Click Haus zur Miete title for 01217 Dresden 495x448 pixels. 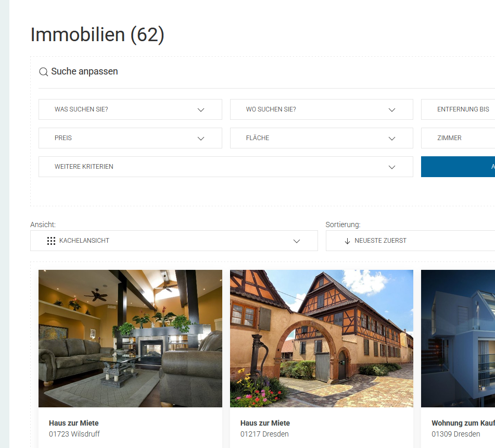pyautogui.click(x=265, y=423)
